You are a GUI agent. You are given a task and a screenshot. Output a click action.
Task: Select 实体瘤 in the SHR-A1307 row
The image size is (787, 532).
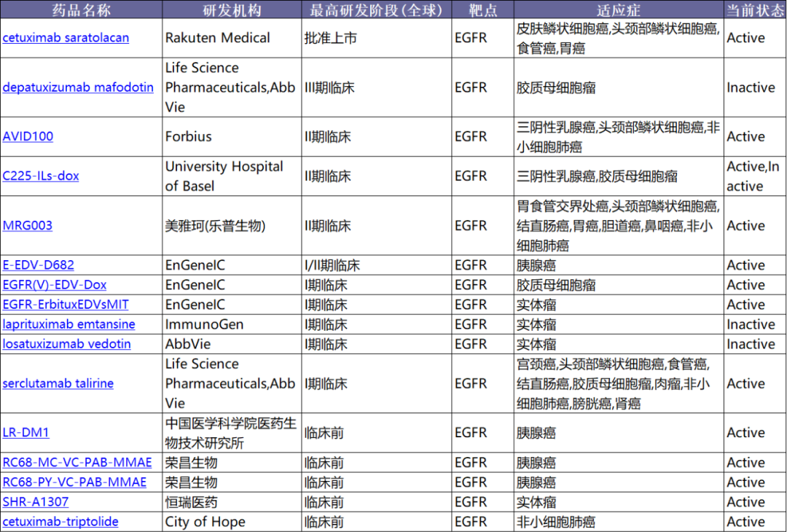pos(619,502)
